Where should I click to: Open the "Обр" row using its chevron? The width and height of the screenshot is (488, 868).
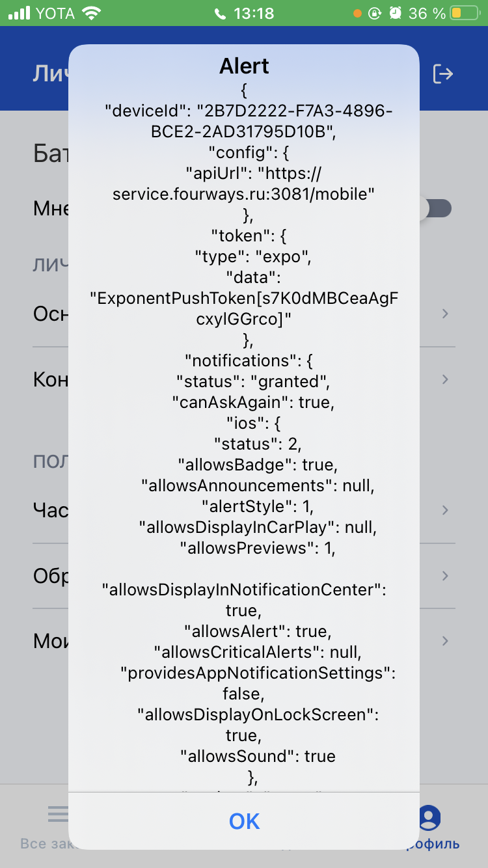click(x=445, y=576)
